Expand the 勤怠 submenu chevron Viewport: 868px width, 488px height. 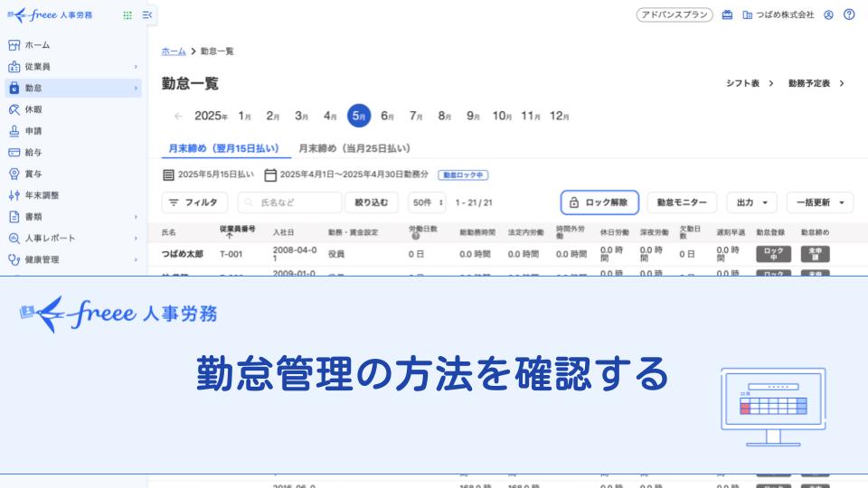[x=136, y=89]
